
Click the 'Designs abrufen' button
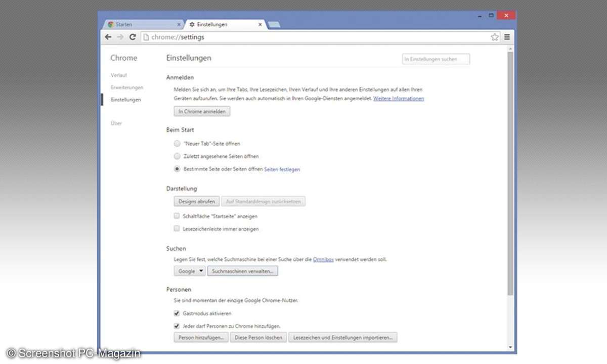[x=197, y=201]
